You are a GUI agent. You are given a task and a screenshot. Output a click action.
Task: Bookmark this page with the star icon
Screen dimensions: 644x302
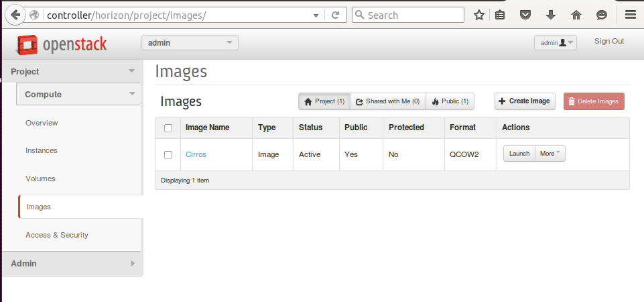tap(478, 15)
